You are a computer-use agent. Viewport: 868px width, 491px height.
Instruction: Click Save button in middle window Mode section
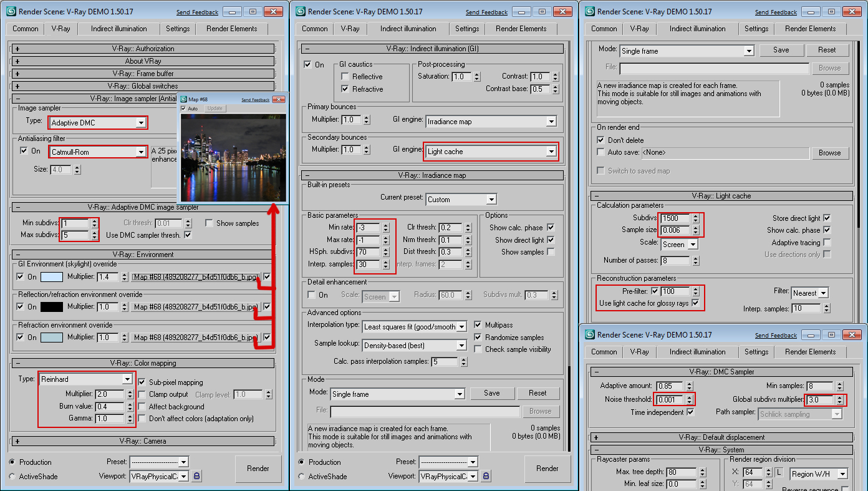click(x=492, y=393)
